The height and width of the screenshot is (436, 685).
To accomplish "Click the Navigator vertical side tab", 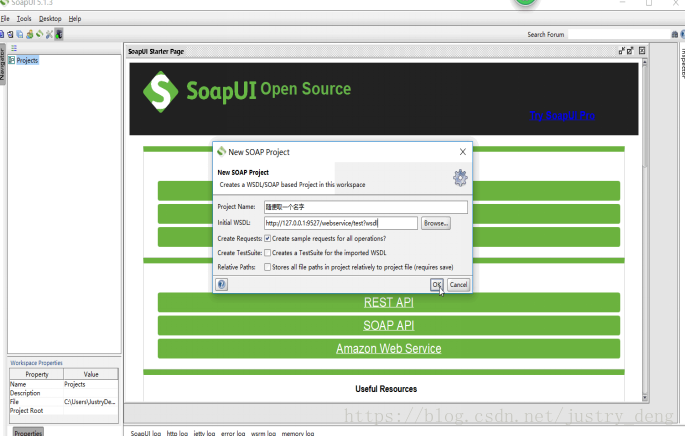I will click(2, 64).
